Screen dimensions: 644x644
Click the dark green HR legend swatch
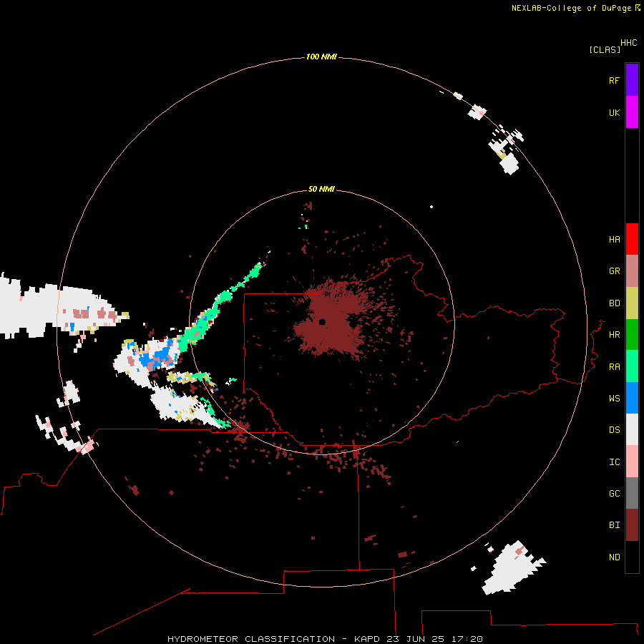pyautogui.click(x=632, y=335)
